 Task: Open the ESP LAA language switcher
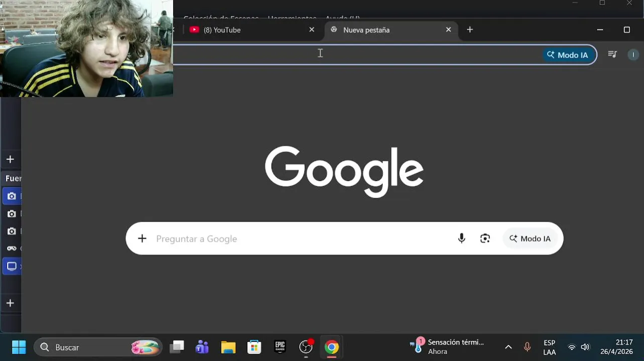click(x=550, y=347)
